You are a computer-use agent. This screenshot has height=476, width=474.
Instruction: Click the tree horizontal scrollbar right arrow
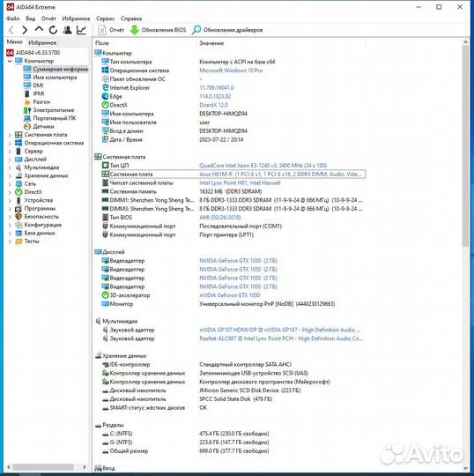point(85,467)
